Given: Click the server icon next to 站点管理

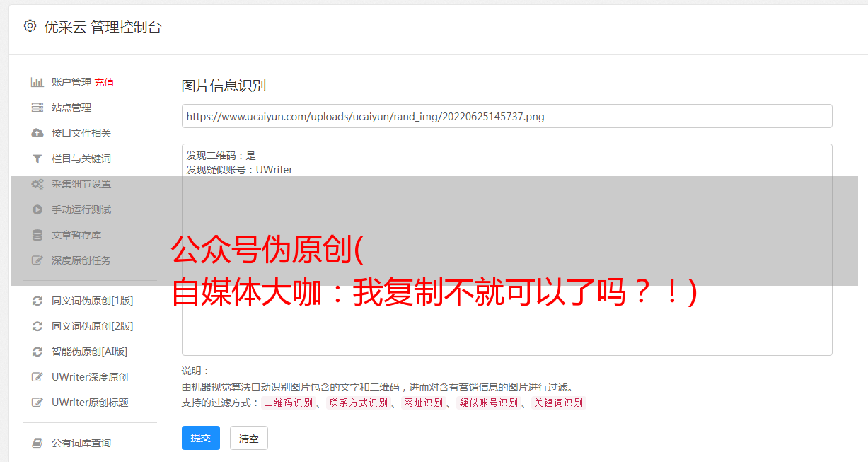Looking at the screenshot, I should click(37, 108).
